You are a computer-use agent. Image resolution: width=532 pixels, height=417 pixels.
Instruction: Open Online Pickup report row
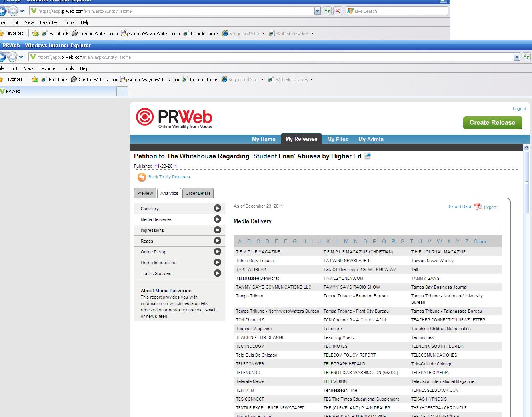point(180,252)
